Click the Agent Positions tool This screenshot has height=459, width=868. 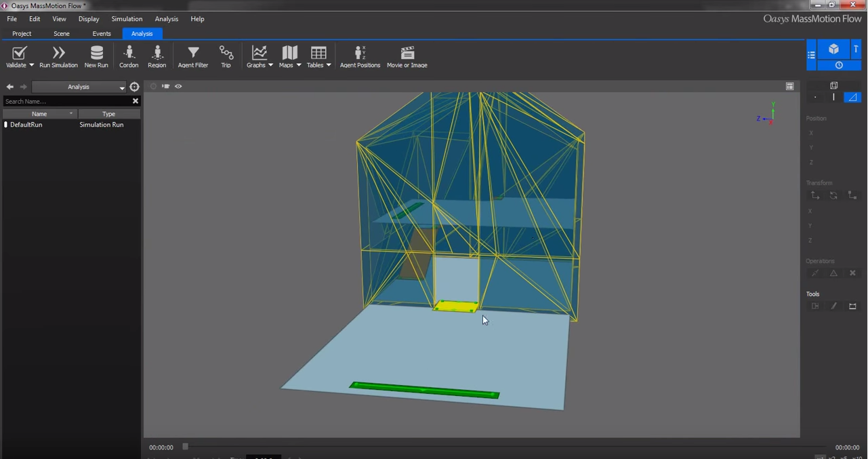360,56
